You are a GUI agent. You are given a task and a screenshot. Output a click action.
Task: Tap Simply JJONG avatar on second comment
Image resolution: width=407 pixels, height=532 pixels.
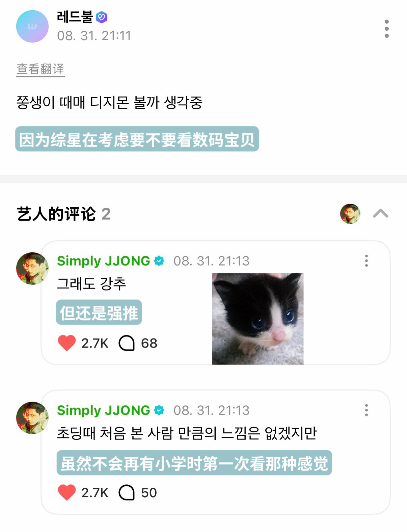32,418
